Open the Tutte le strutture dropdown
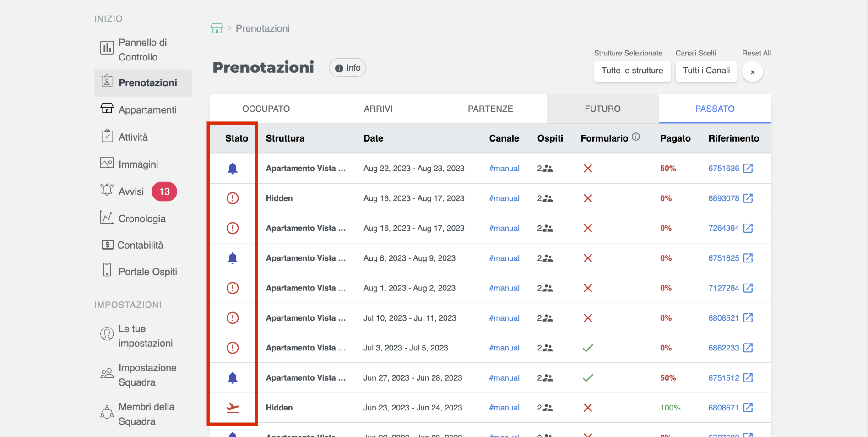868x437 pixels. pos(632,71)
